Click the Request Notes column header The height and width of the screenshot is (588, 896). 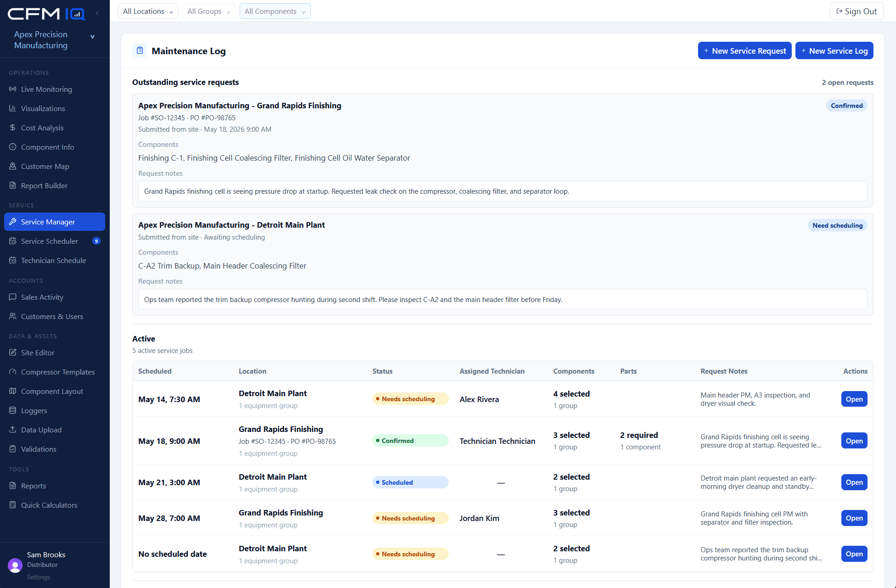tap(724, 371)
